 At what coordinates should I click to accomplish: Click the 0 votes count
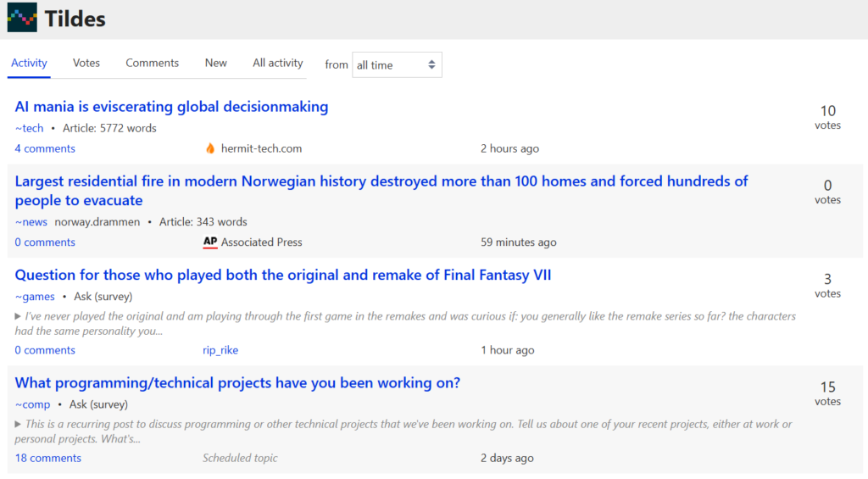(827, 192)
